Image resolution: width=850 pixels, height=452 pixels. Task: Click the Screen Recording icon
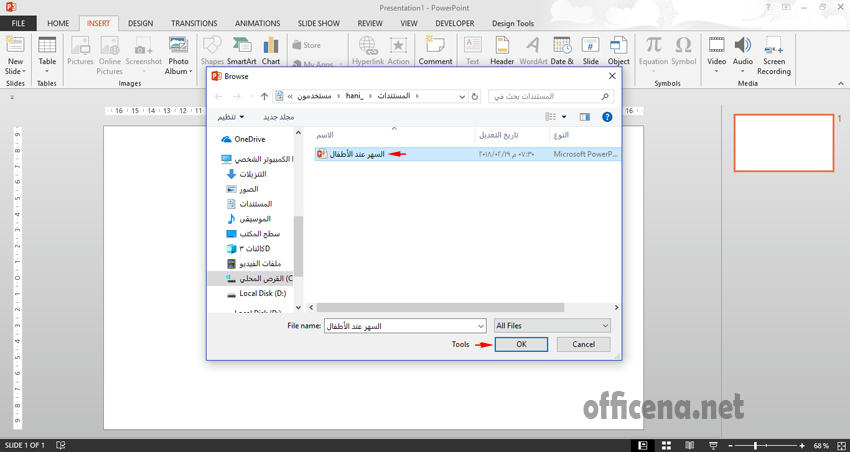click(x=774, y=46)
